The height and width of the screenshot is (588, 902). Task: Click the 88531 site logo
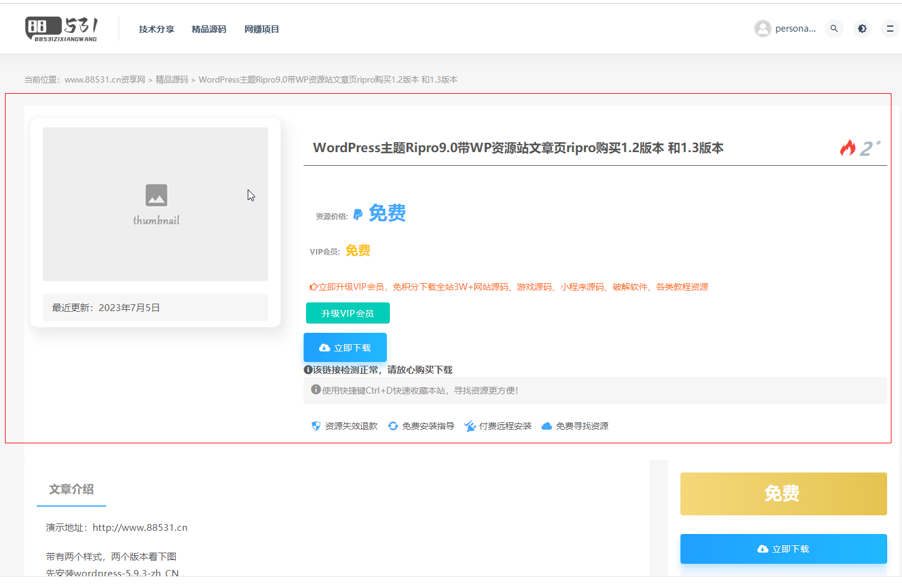tap(61, 29)
